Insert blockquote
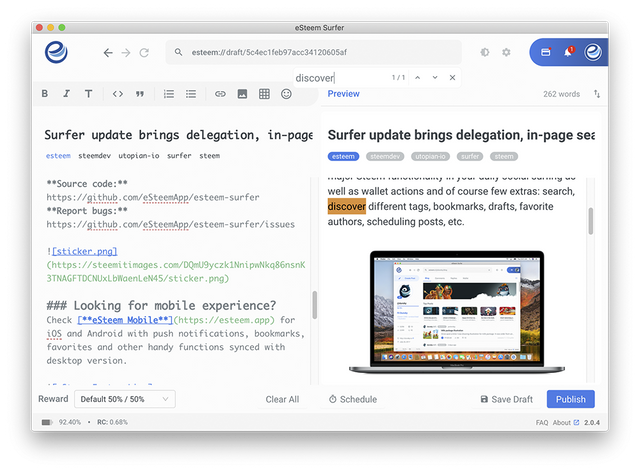 [x=140, y=94]
